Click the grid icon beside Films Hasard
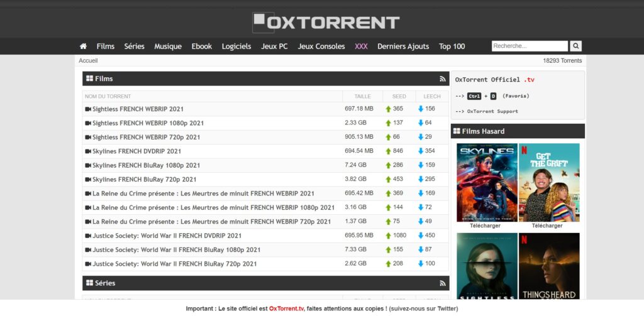Screen dimensions: 644x316 [457, 131]
